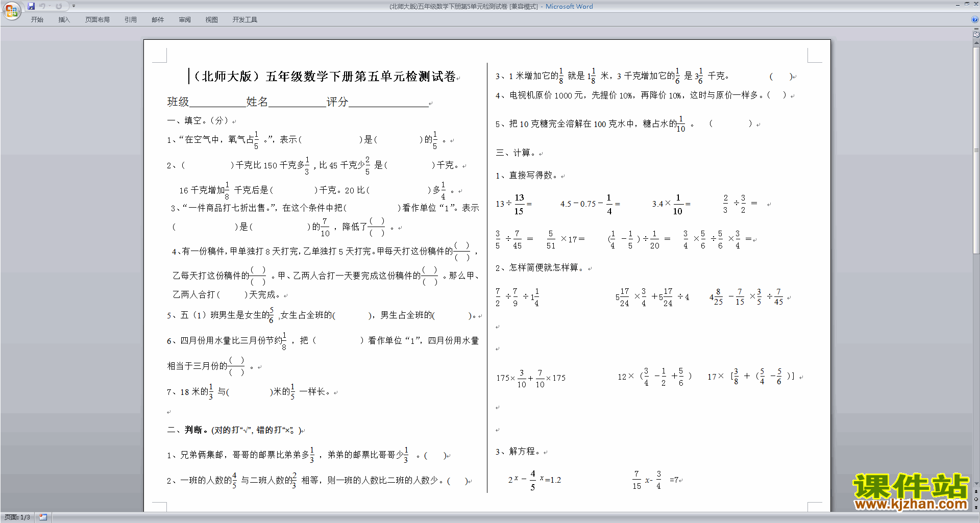Click the 姓名 blank line
Image resolution: width=980 pixels, height=523 pixels.
[297, 102]
